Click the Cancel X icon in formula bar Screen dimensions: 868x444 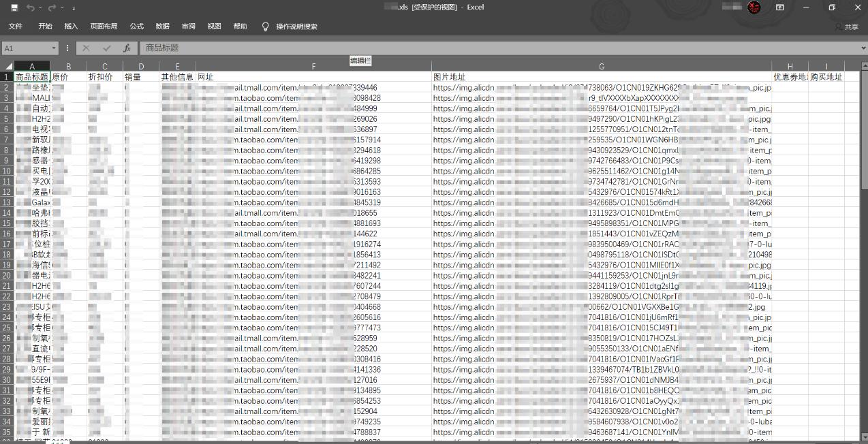pyautogui.click(x=86, y=48)
